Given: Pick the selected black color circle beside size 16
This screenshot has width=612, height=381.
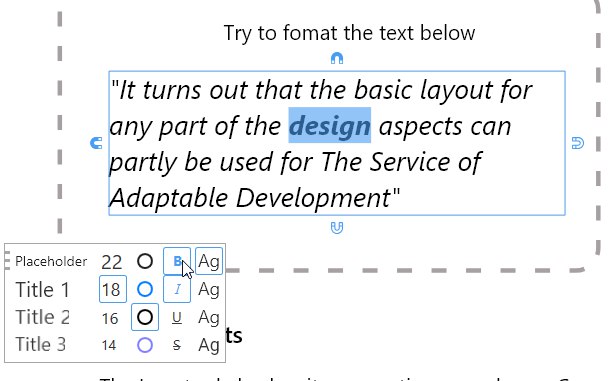Looking at the screenshot, I should (145, 317).
